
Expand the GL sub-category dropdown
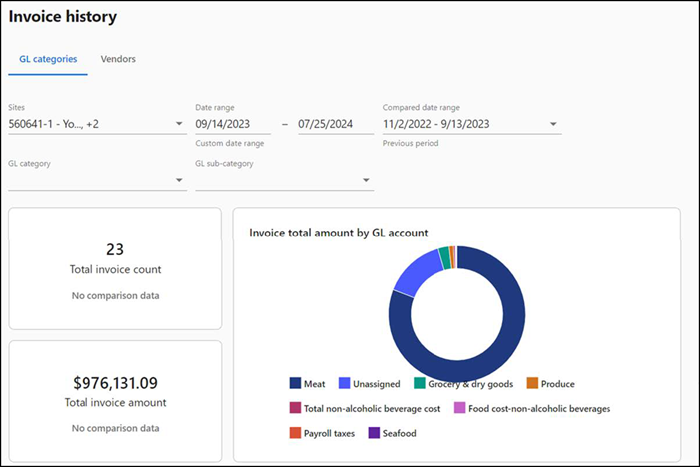[x=366, y=180]
